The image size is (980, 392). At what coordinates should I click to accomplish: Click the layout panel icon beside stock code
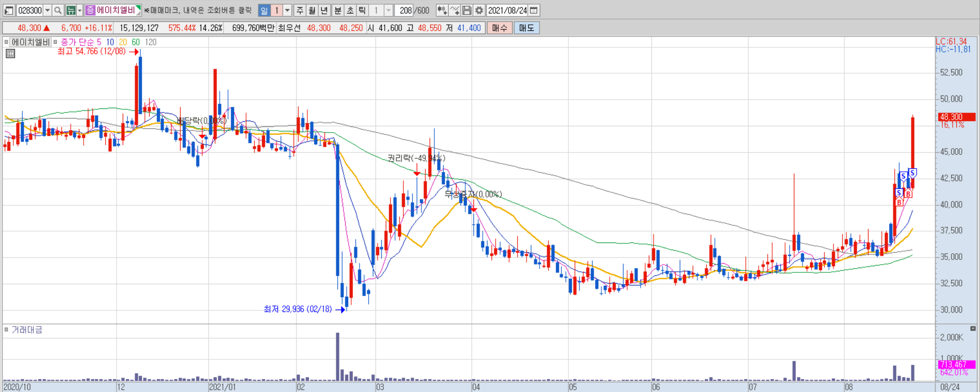coord(9,10)
